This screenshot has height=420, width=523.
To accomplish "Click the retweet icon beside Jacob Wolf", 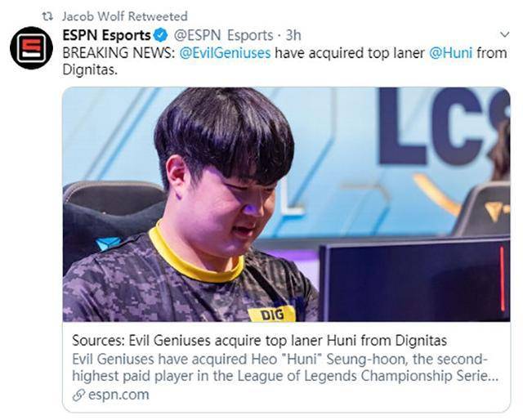I will pyautogui.click(x=47, y=16).
